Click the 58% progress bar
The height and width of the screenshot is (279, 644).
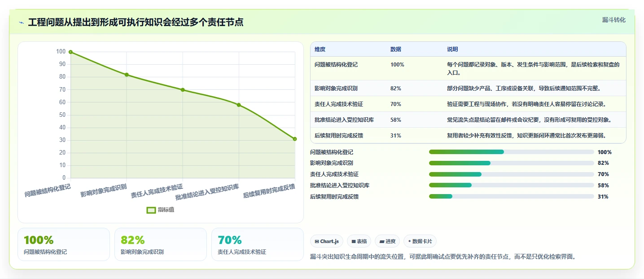(x=512, y=185)
